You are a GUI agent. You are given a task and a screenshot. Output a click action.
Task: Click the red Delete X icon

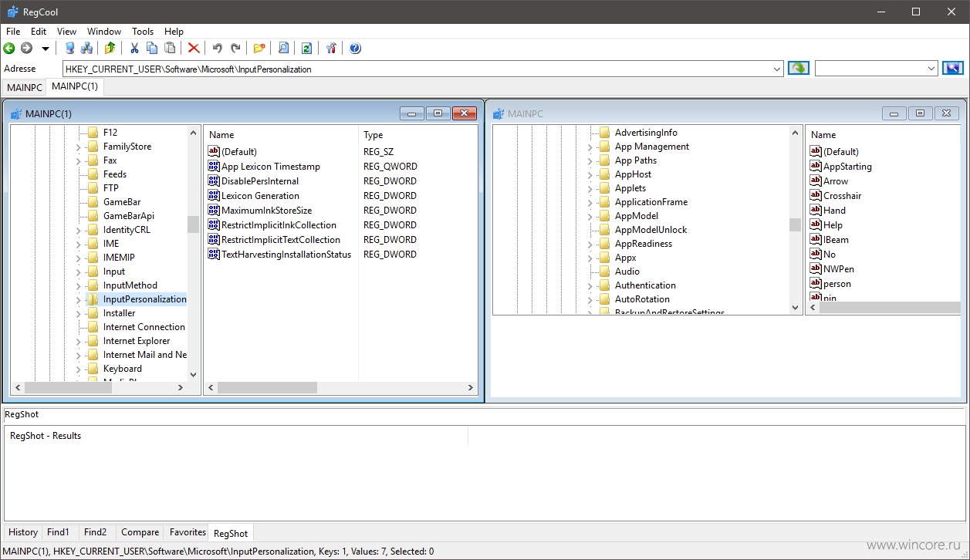pyautogui.click(x=194, y=49)
